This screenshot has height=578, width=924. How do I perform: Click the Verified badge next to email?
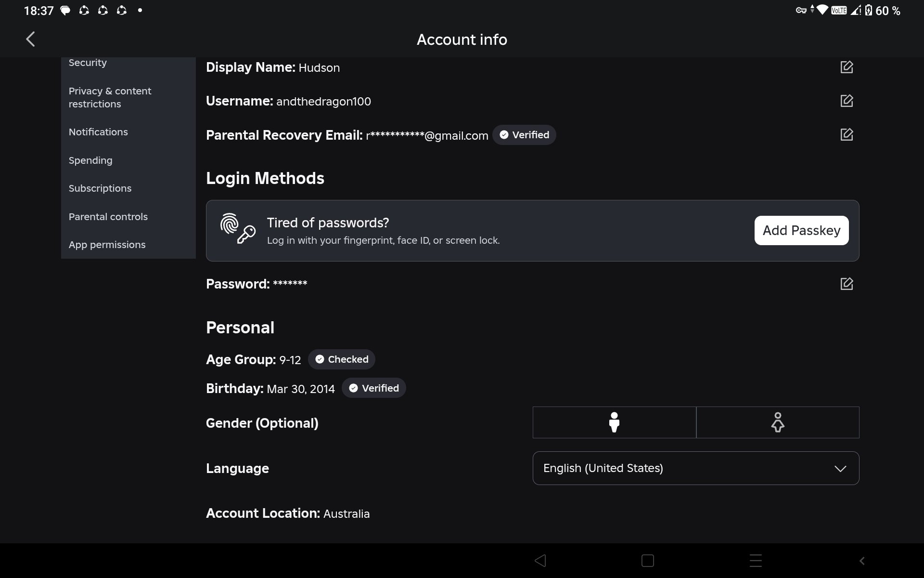pyautogui.click(x=524, y=135)
